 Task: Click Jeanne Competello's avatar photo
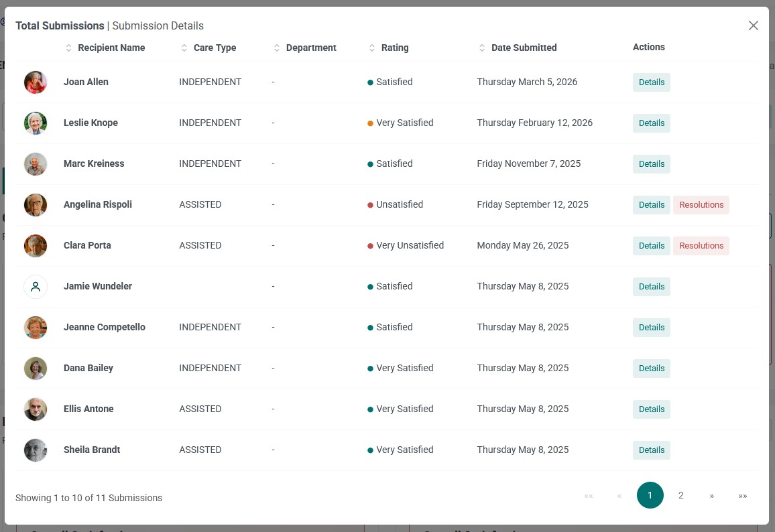pos(36,328)
